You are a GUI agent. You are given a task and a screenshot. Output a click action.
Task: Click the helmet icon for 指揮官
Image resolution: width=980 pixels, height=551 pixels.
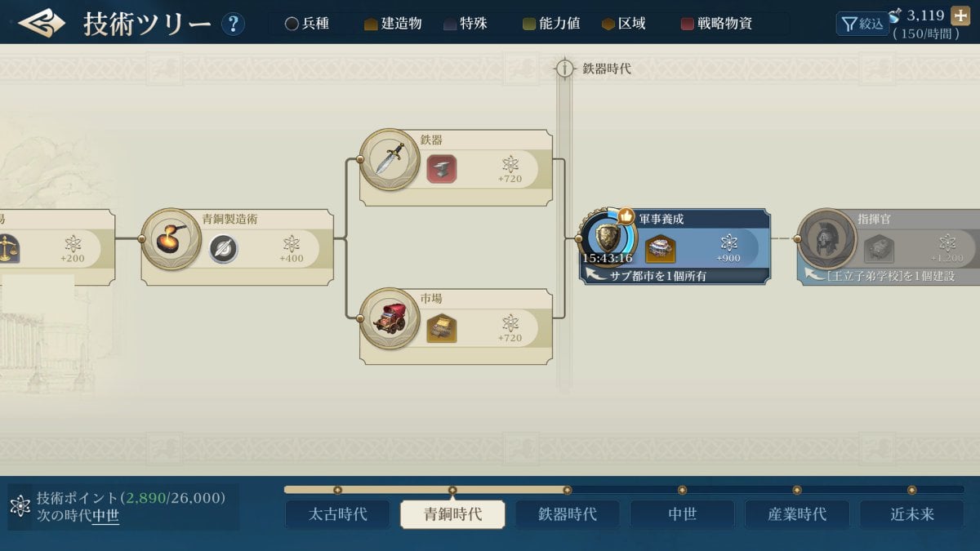pos(826,238)
